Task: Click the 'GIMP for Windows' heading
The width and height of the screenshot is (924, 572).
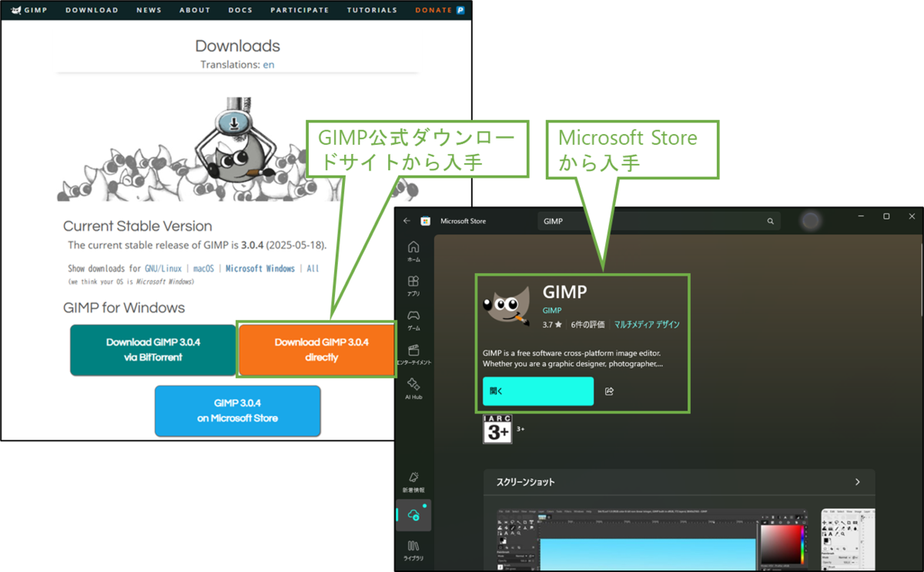Action: point(124,308)
